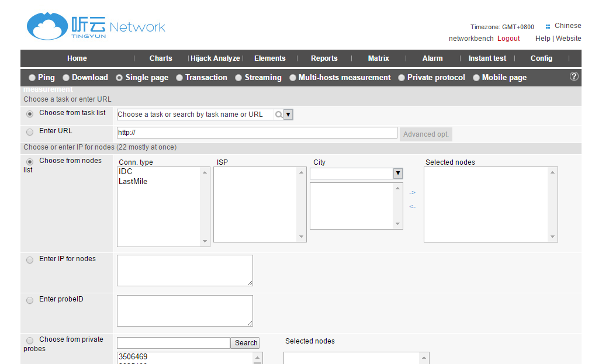
Task: Click the add node right arrow
Action: pos(412,193)
